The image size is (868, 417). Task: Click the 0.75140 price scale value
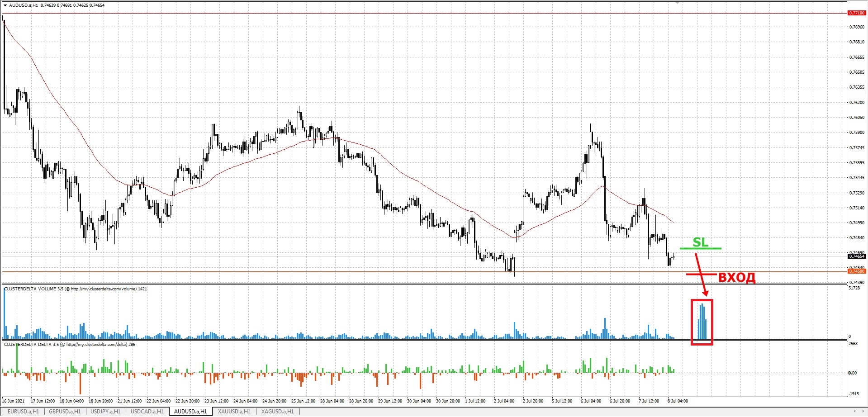(x=857, y=208)
